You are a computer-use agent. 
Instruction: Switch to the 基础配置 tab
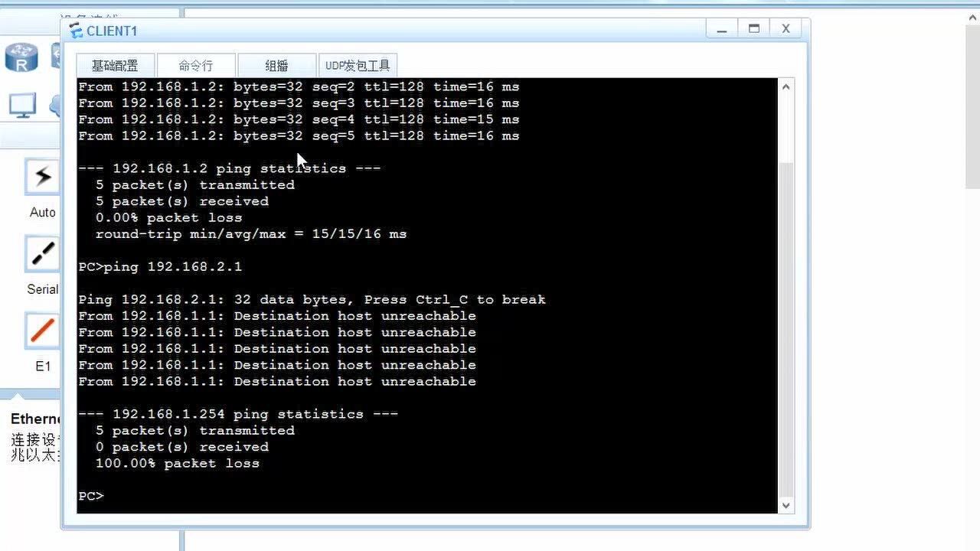pos(115,66)
